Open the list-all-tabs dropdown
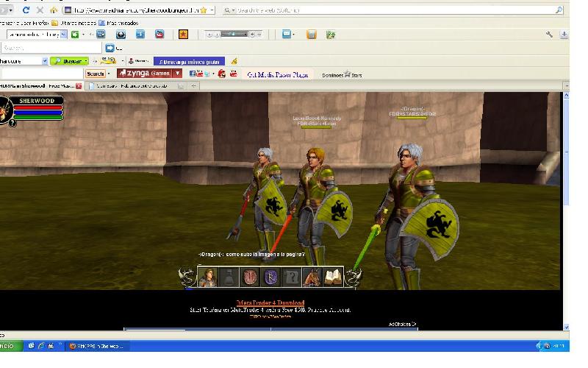 point(566,86)
